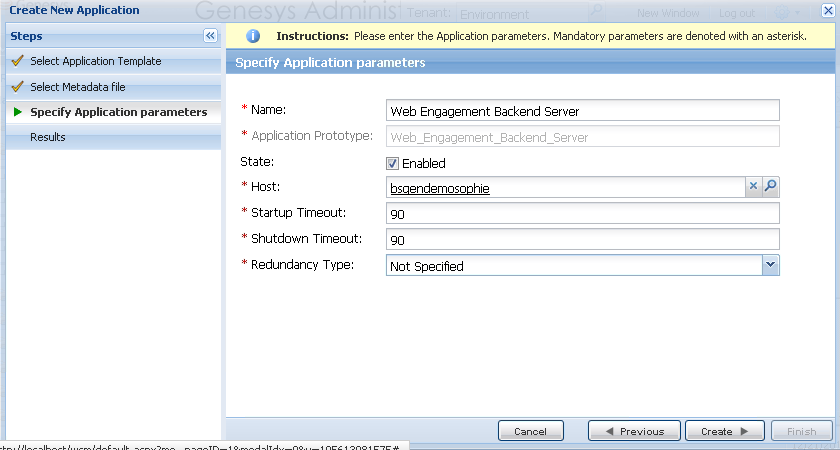Focus the Startup Timeout field
The height and width of the screenshot is (450, 840).
pyautogui.click(x=582, y=213)
